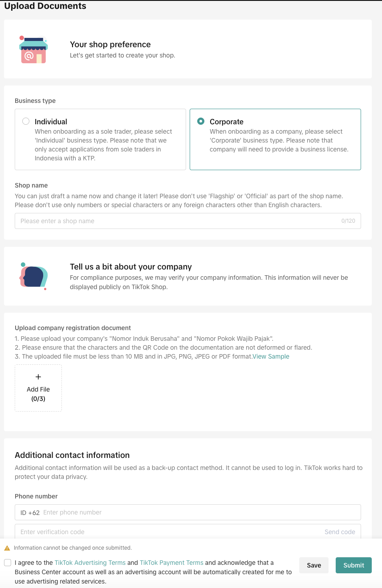This screenshot has height=588, width=382.
Task: Select the Corporate business type radio
Action: click(x=201, y=121)
